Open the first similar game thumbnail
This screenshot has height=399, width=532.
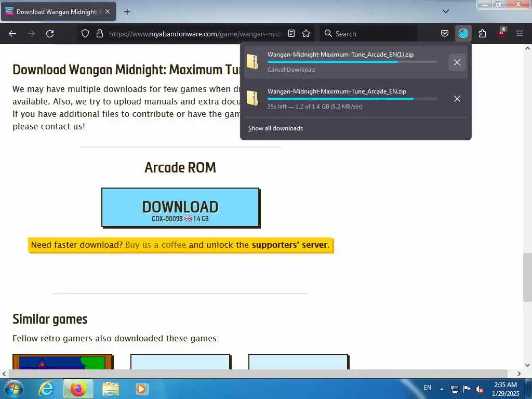click(63, 362)
